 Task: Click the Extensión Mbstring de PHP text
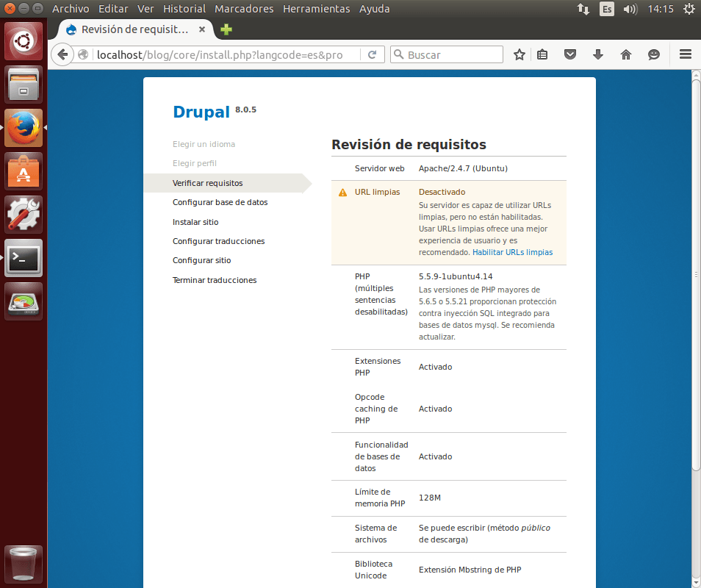click(470, 570)
